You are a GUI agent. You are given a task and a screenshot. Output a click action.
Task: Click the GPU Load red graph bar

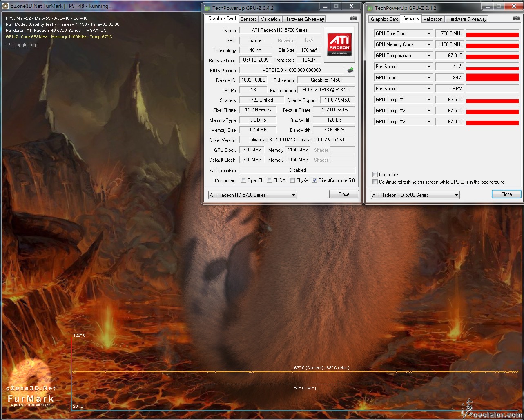[x=492, y=78]
